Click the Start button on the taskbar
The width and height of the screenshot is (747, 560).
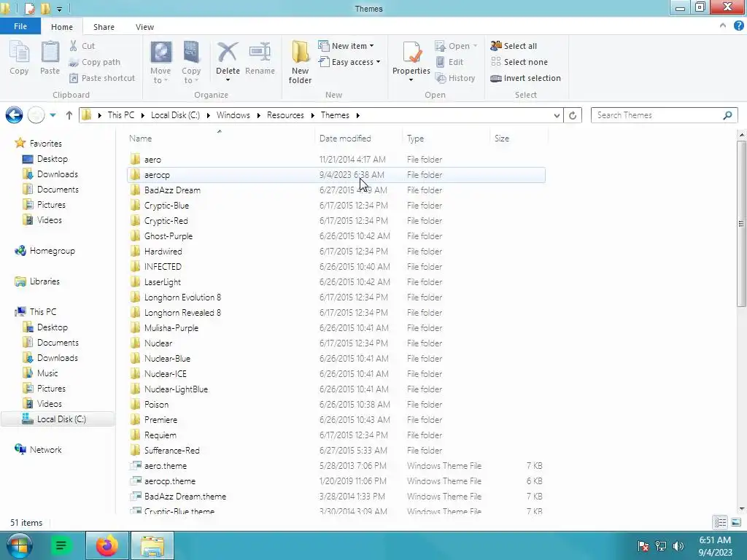click(x=19, y=545)
